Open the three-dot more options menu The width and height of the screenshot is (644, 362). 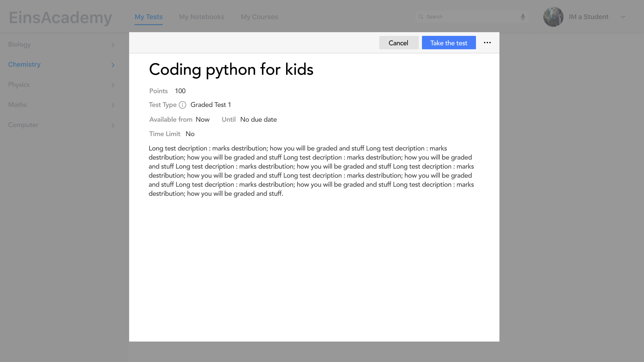click(x=487, y=43)
